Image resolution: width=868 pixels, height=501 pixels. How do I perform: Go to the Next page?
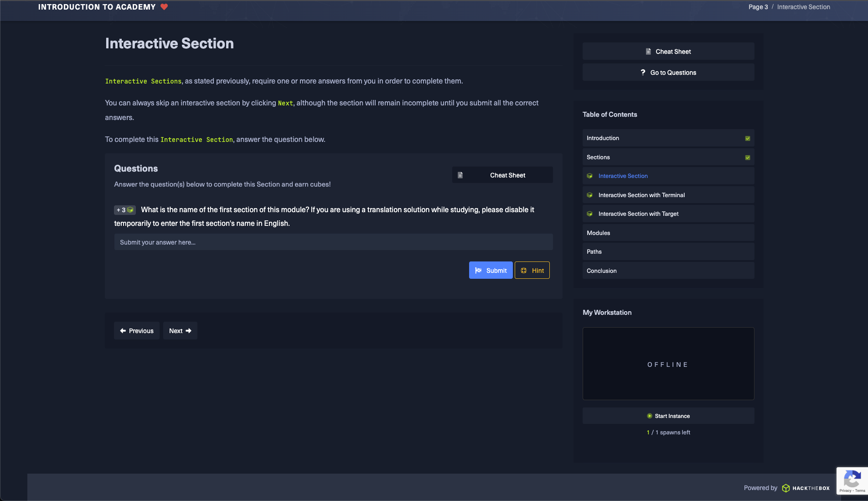click(180, 331)
